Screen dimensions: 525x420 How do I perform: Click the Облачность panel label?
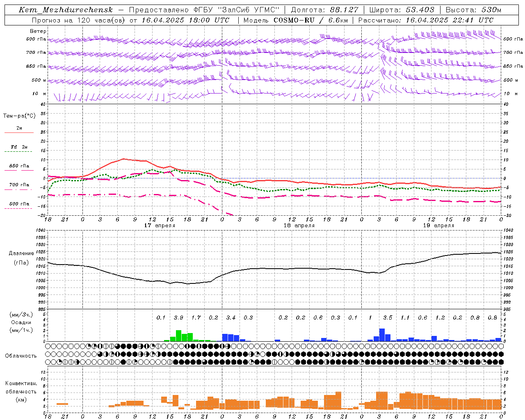(x=21, y=356)
